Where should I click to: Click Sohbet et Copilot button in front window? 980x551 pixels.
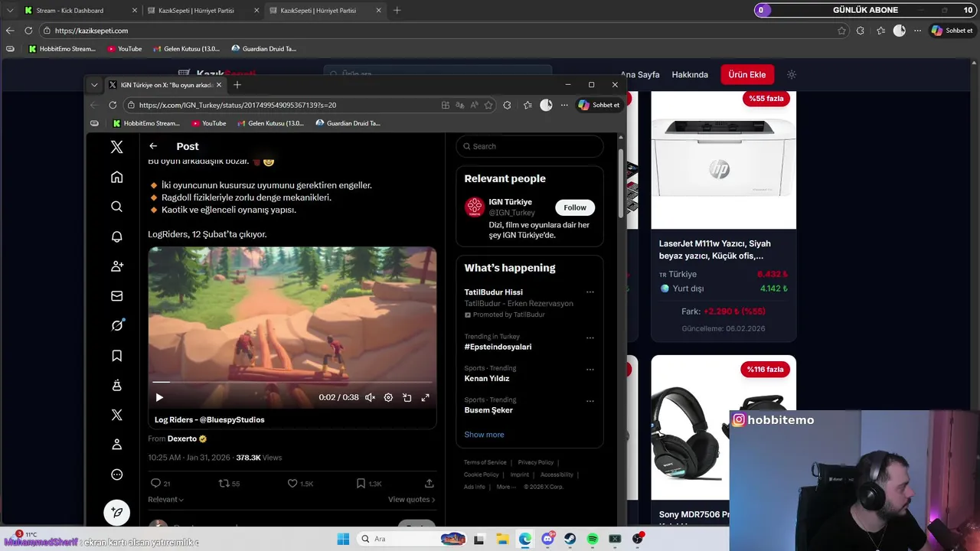point(599,105)
